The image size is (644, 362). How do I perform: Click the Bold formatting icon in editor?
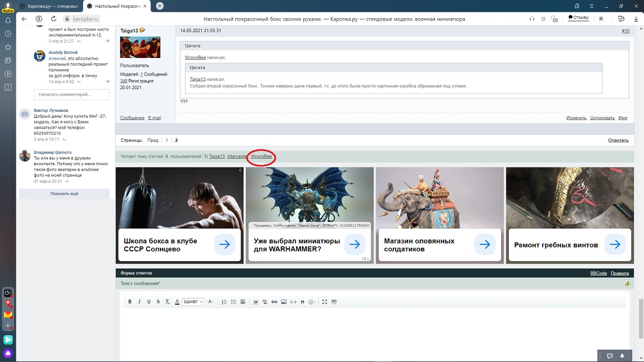pyautogui.click(x=130, y=302)
